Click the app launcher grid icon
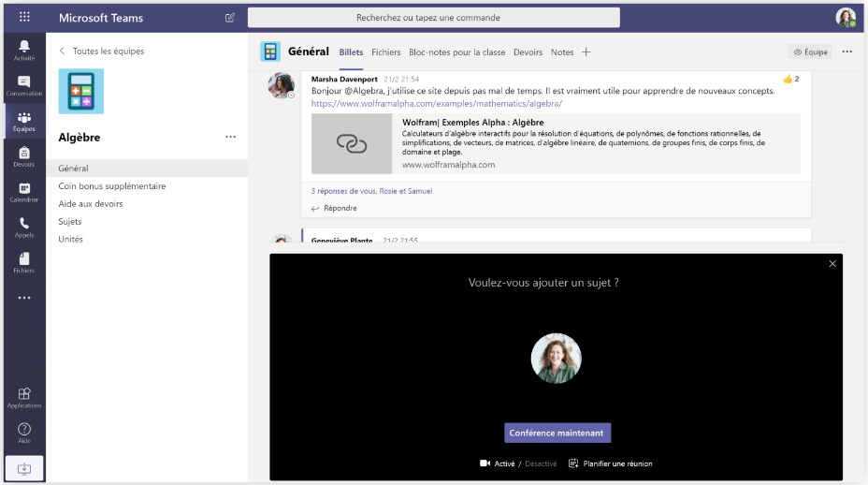The image size is (868, 485). tap(24, 18)
